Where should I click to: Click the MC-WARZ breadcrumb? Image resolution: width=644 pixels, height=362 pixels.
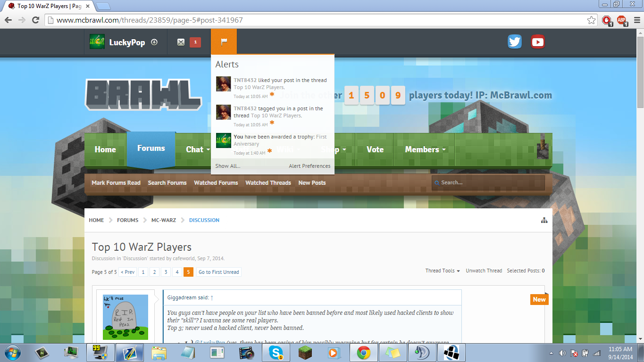164,220
